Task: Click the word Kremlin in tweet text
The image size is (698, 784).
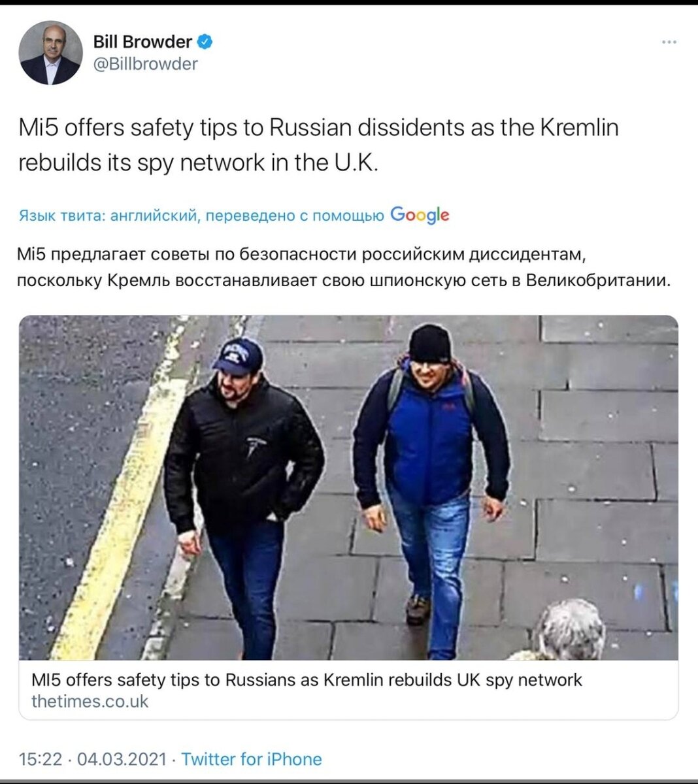Action: pos(579,127)
